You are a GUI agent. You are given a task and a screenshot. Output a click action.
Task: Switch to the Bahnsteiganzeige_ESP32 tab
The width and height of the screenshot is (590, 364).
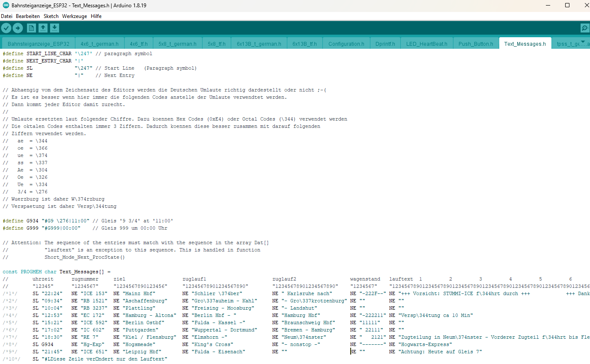(x=39, y=44)
